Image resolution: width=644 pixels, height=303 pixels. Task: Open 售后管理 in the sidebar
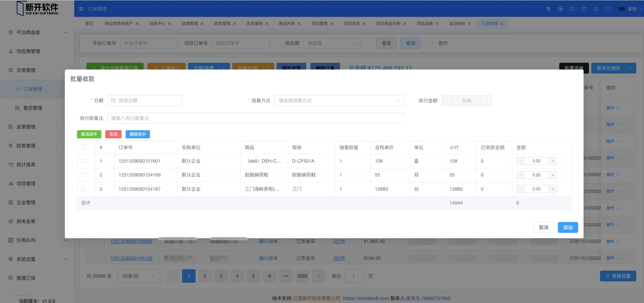[32, 108]
